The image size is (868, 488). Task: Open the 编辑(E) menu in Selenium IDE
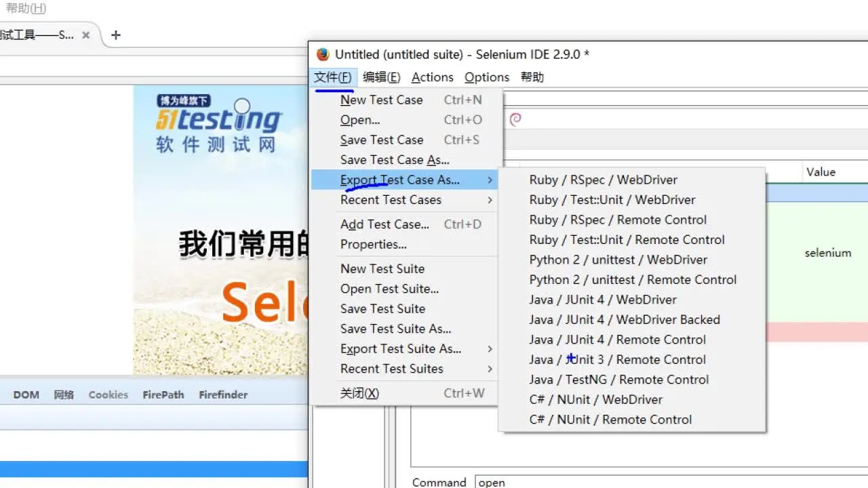click(382, 77)
